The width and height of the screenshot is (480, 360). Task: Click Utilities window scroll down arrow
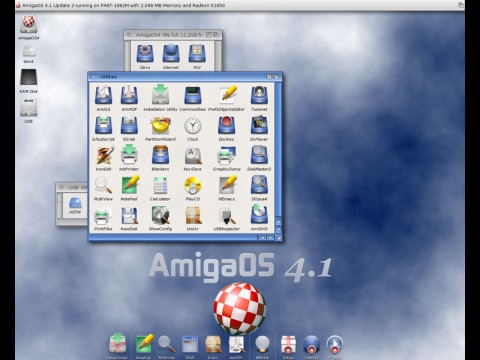tap(279, 230)
